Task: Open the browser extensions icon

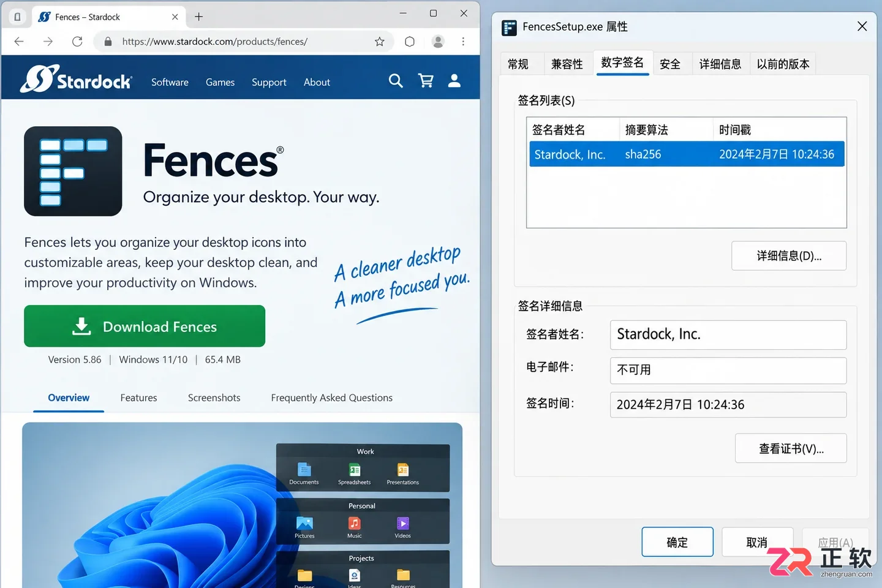Action: click(410, 42)
